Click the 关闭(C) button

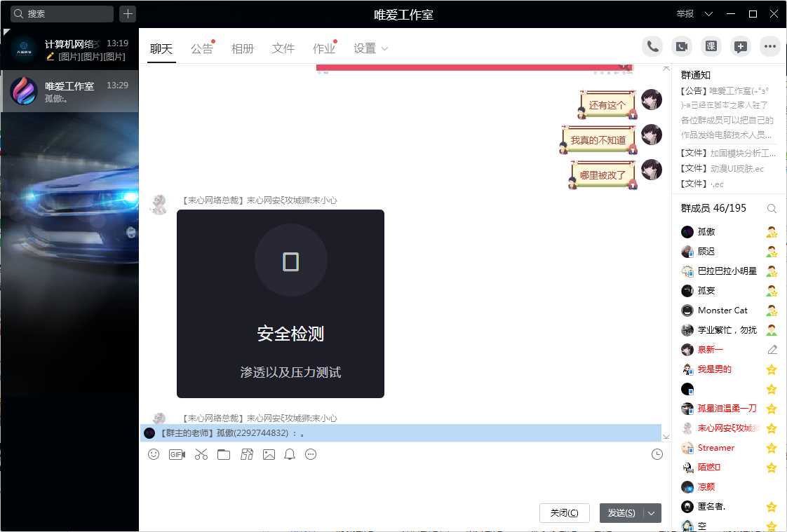(x=564, y=513)
